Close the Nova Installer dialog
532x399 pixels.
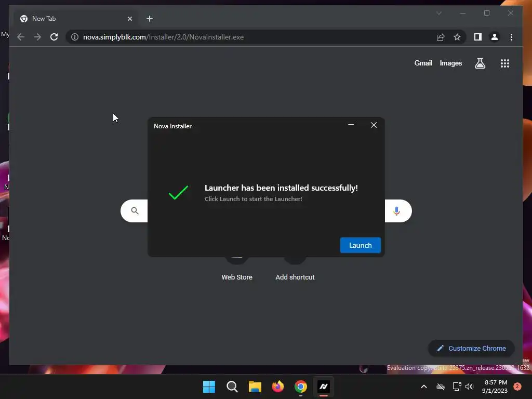coord(374,125)
